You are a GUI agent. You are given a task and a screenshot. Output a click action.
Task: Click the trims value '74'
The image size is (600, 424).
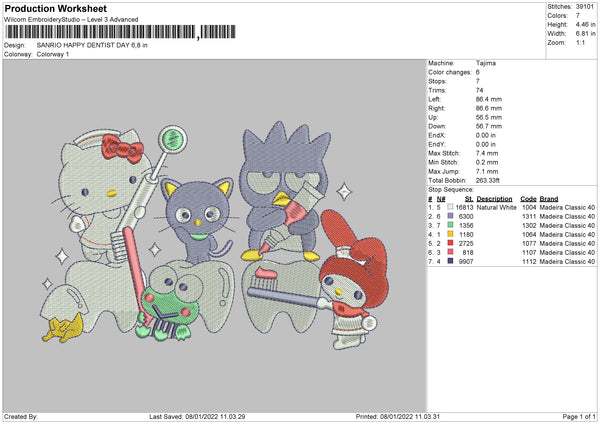point(479,90)
